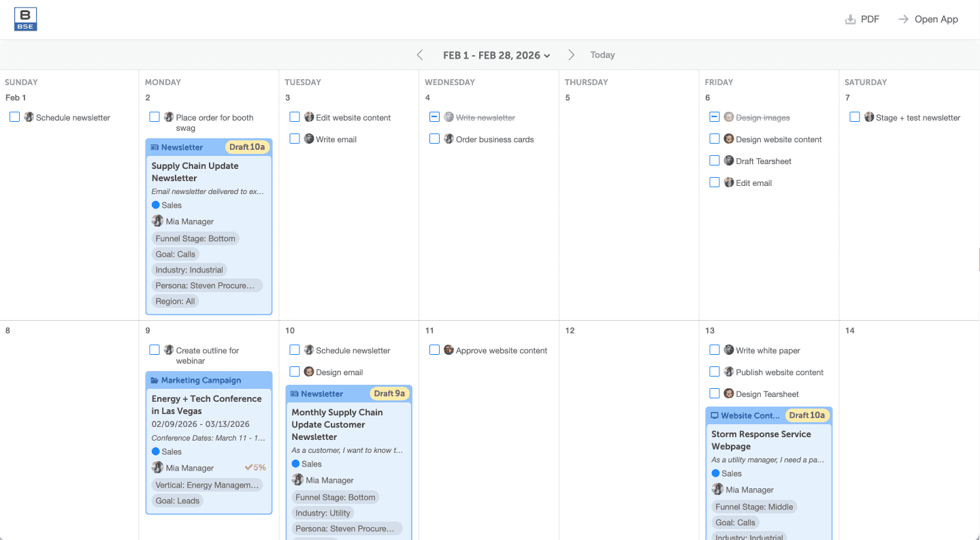Image resolution: width=980 pixels, height=540 pixels.
Task: Click newsletter icon on Supply Chain Update card
Action: (154, 147)
